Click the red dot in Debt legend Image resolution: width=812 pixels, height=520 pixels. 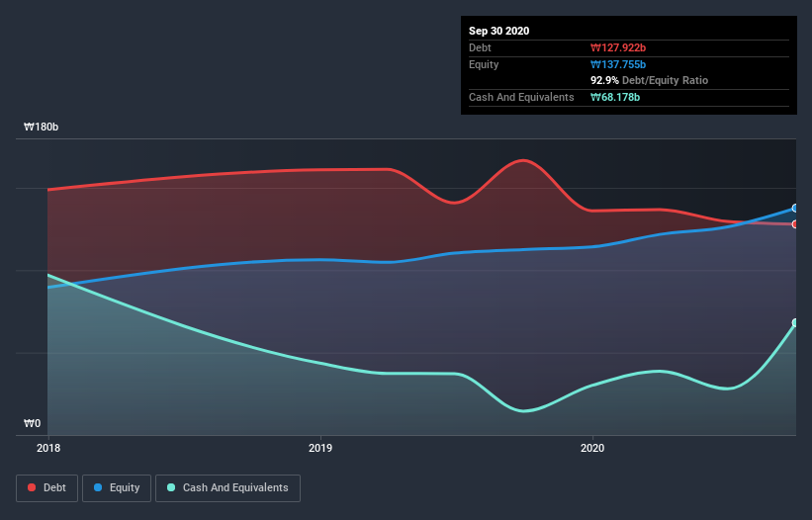click(x=32, y=487)
